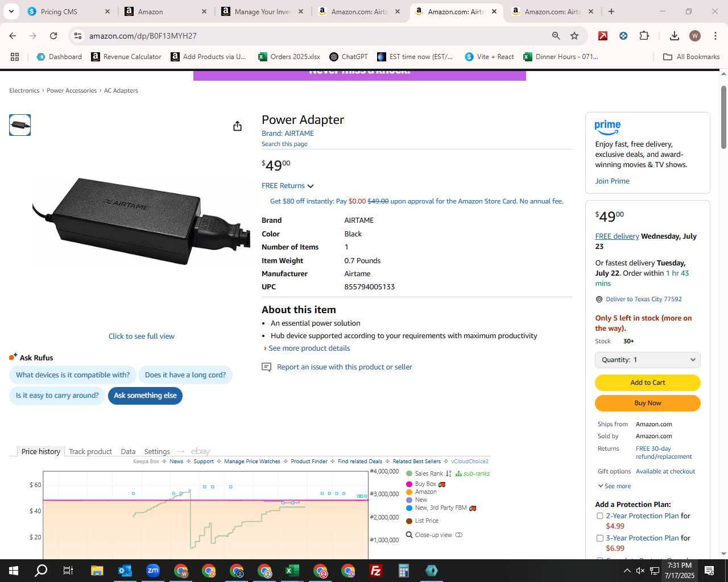
Task: Click the Chrome profile avatar W
Action: (x=695, y=36)
